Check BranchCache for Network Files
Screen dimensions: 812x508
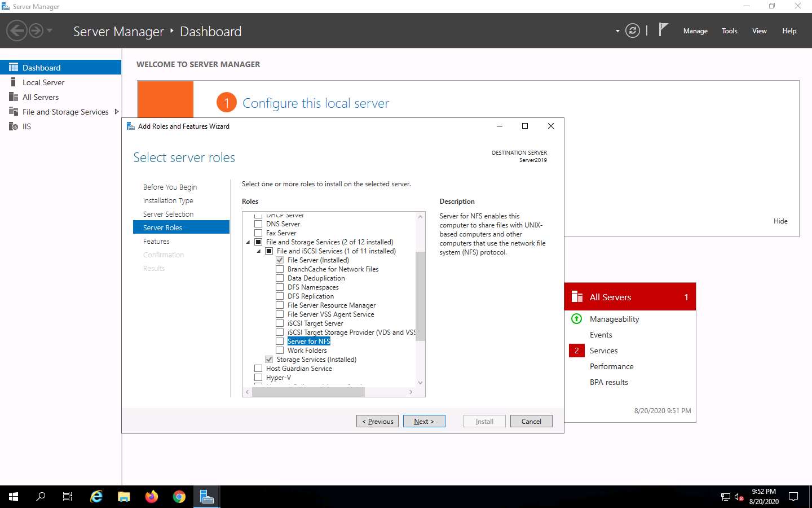pyautogui.click(x=280, y=269)
